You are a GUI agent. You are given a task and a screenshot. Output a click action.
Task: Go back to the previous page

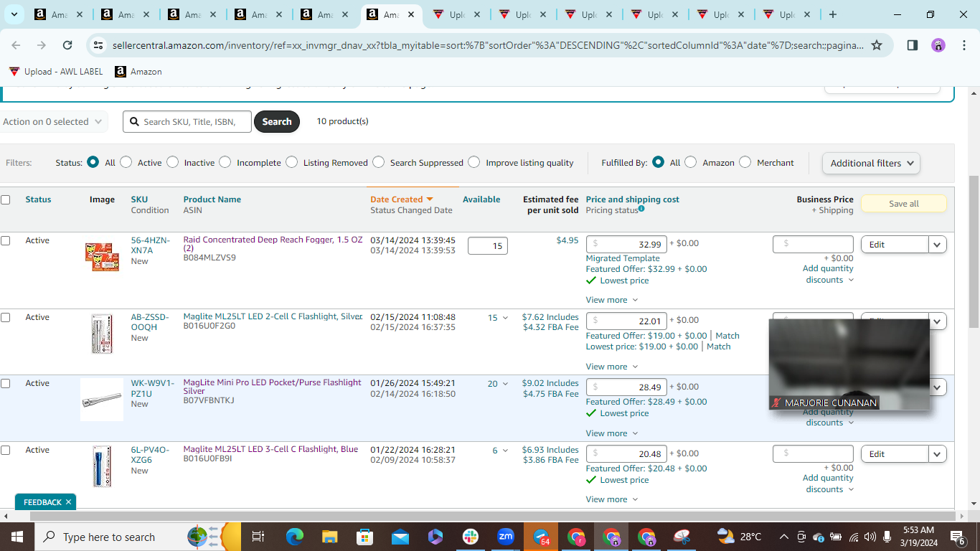tap(16, 45)
